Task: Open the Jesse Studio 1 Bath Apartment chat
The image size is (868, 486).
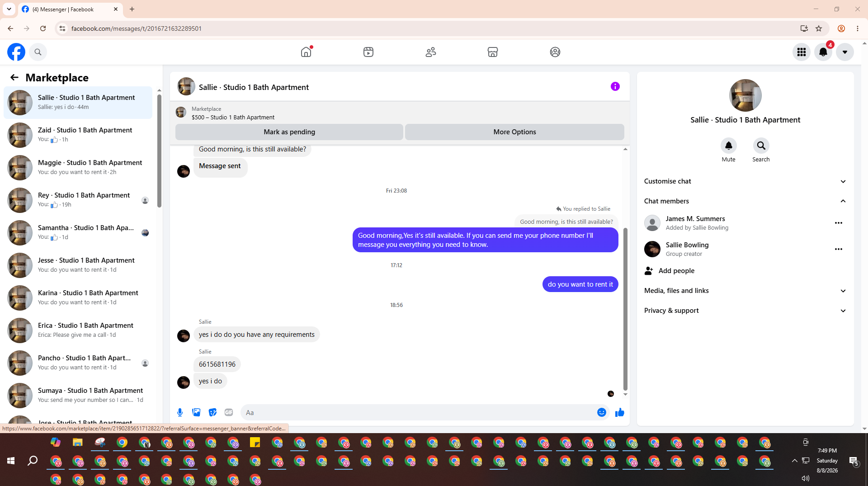Action: (x=78, y=265)
